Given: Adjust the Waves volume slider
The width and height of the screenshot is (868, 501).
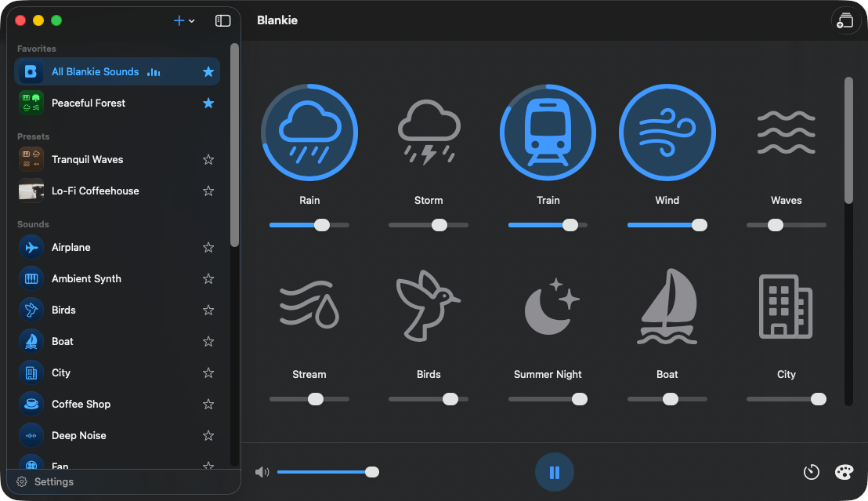Looking at the screenshot, I should (786, 225).
